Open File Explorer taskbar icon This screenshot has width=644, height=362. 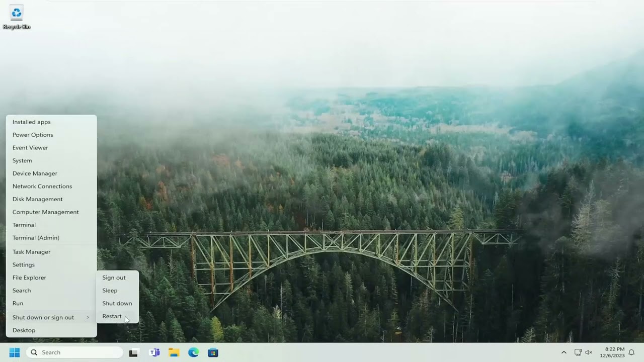point(174,353)
